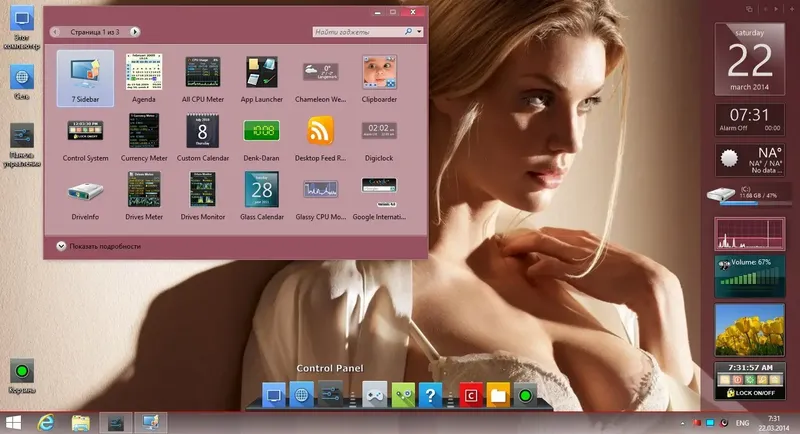Click the page indicator 'Страница 1 из 3'

point(95,32)
